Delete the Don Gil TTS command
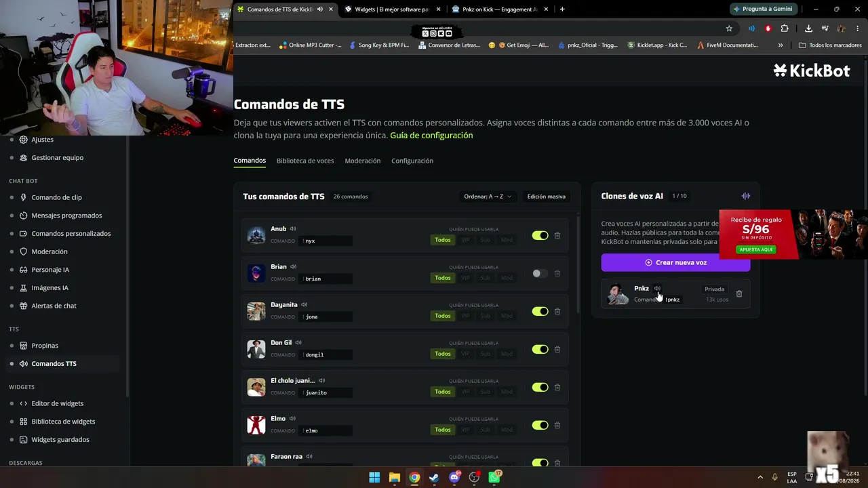The image size is (868, 488). coord(557,349)
